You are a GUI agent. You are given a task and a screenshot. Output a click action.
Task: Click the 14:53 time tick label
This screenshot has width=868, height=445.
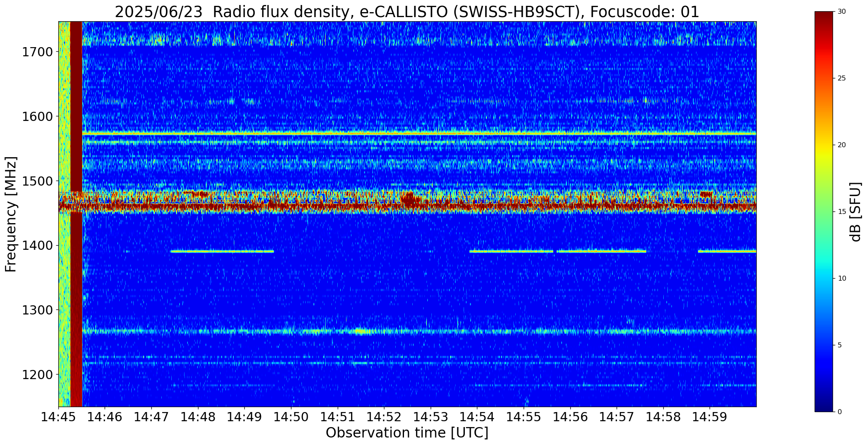(x=431, y=416)
